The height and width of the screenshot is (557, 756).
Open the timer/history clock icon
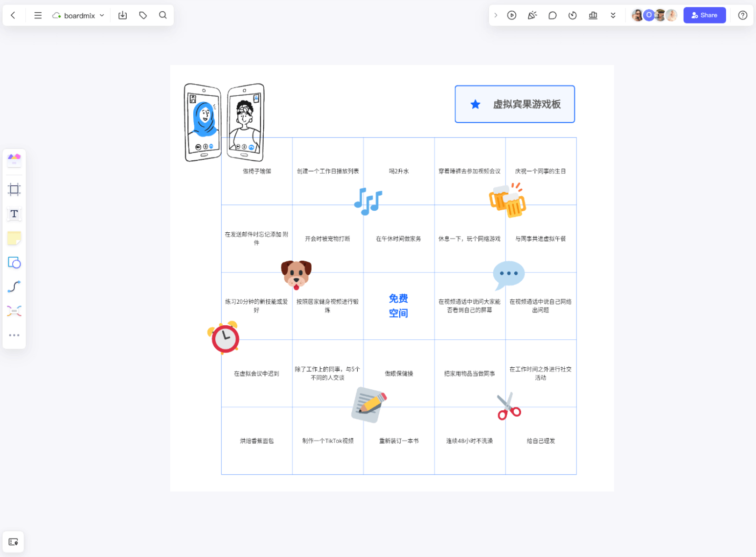click(573, 15)
